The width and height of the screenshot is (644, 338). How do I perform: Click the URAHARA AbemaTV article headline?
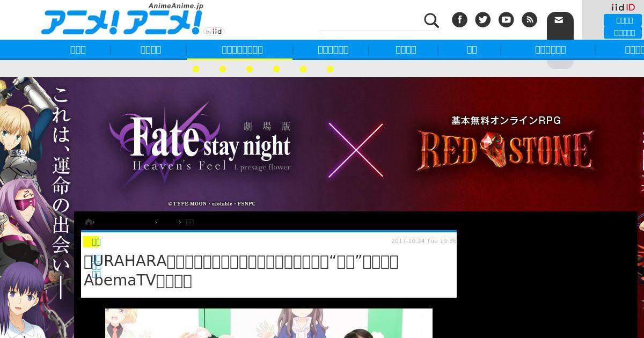click(241, 270)
